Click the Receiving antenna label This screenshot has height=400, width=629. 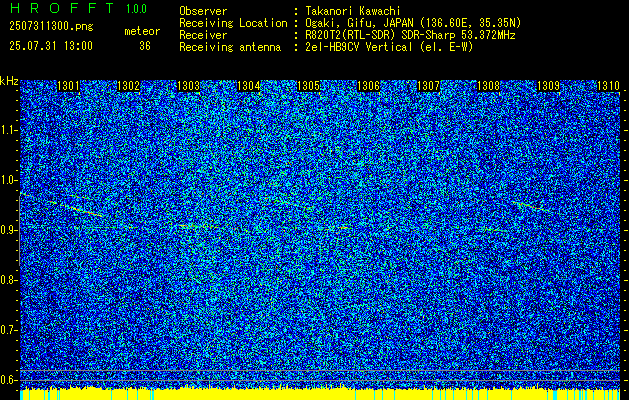(x=230, y=47)
